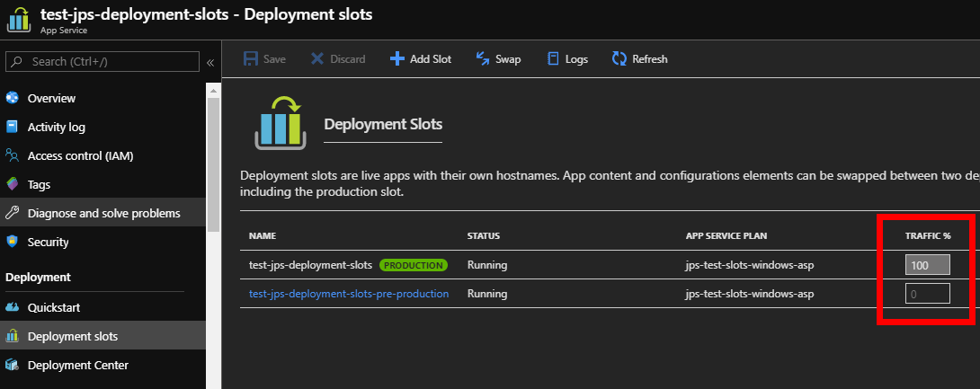This screenshot has height=389, width=980.
Task: Refresh the deployment slots list
Action: tap(639, 59)
